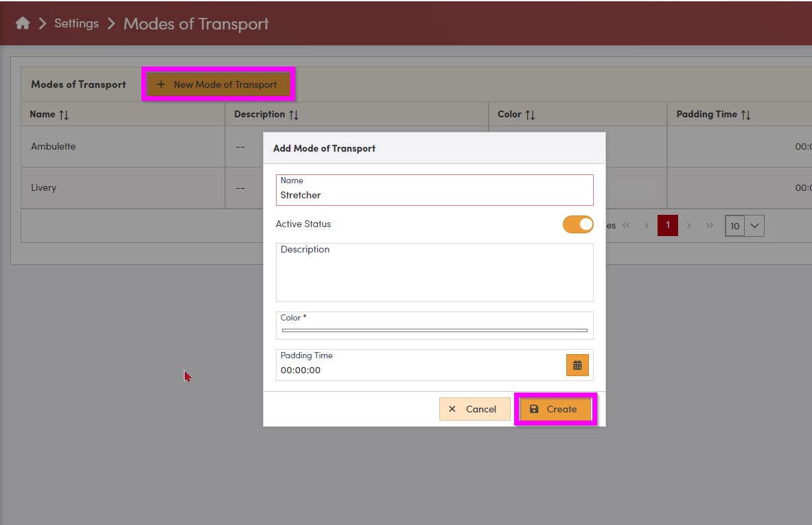Viewport: 812px width, 525px height.
Task: Click New Mode of Transport button
Action: pos(218,84)
